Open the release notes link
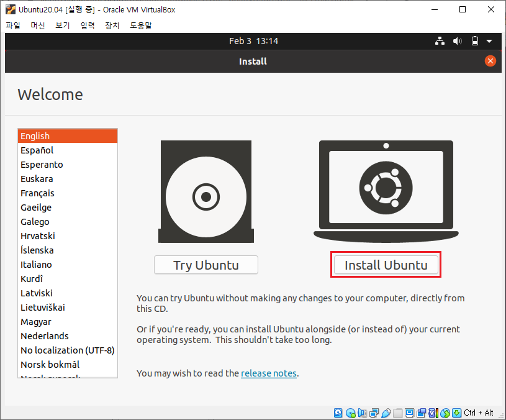Screen dimensions: 506x420 tap(269, 373)
